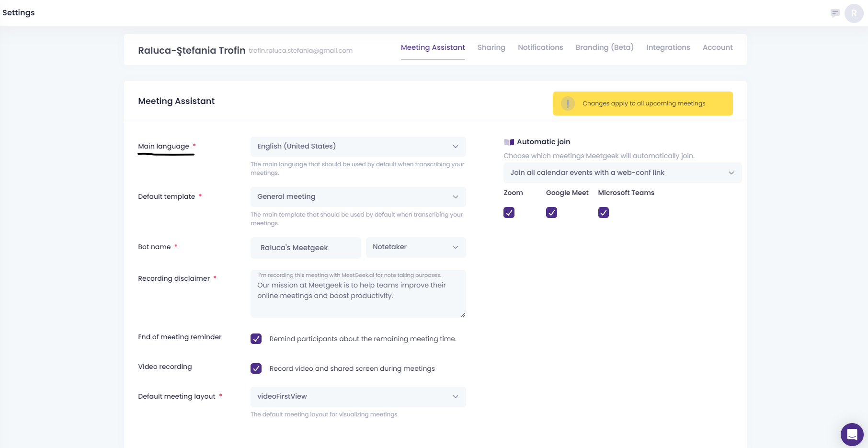Expand the automatic join meetings dropdown

click(x=622, y=173)
